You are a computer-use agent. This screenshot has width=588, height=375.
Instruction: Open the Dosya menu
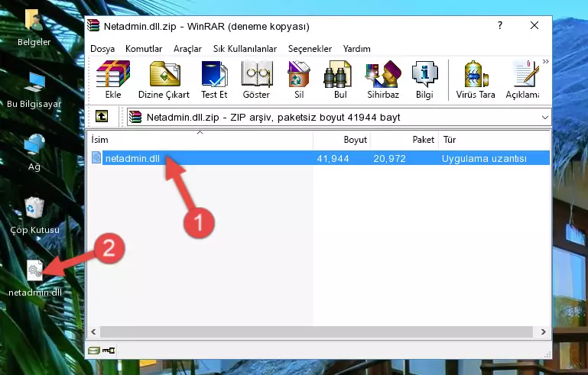tap(102, 49)
